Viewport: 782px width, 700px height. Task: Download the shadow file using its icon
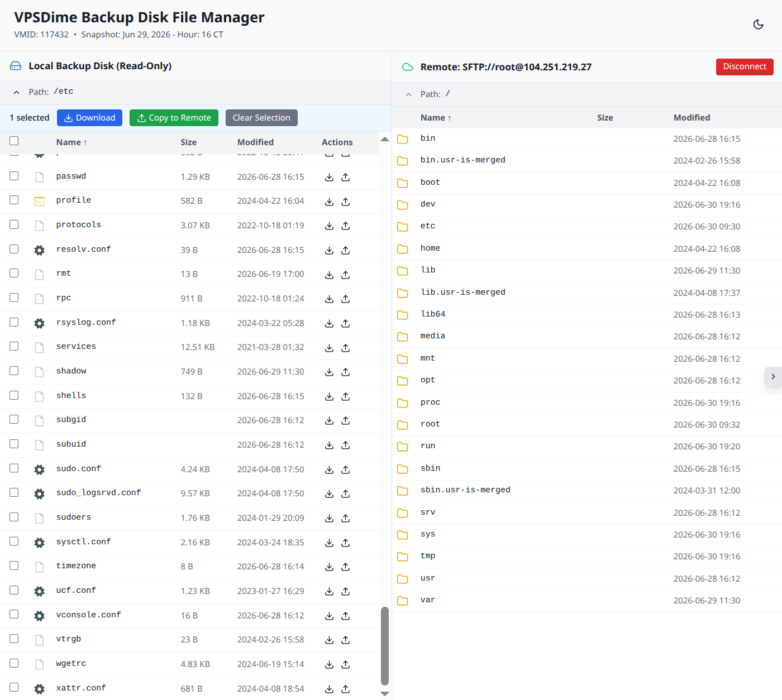(x=330, y=372)
